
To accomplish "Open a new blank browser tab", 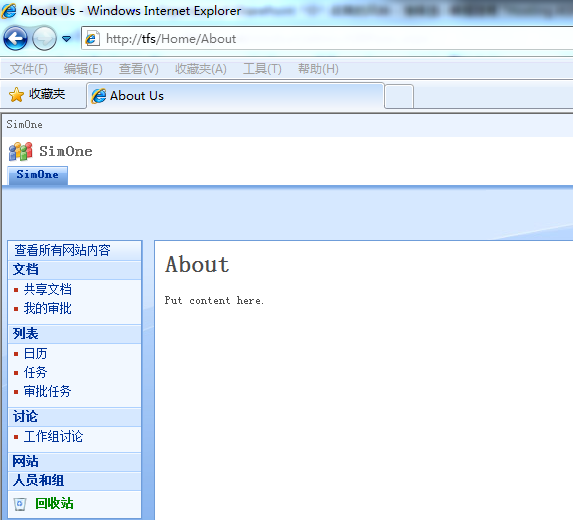I will [x=399, y=96].
